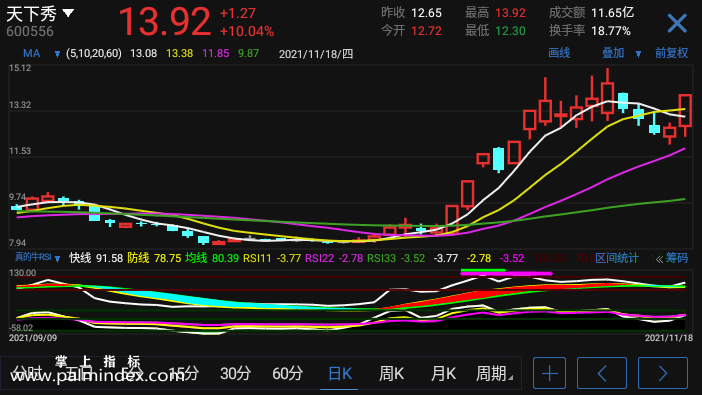Select the 30分 timeframe tab
The width and height of the screenshot is (702, 395).
click(235, 373)
